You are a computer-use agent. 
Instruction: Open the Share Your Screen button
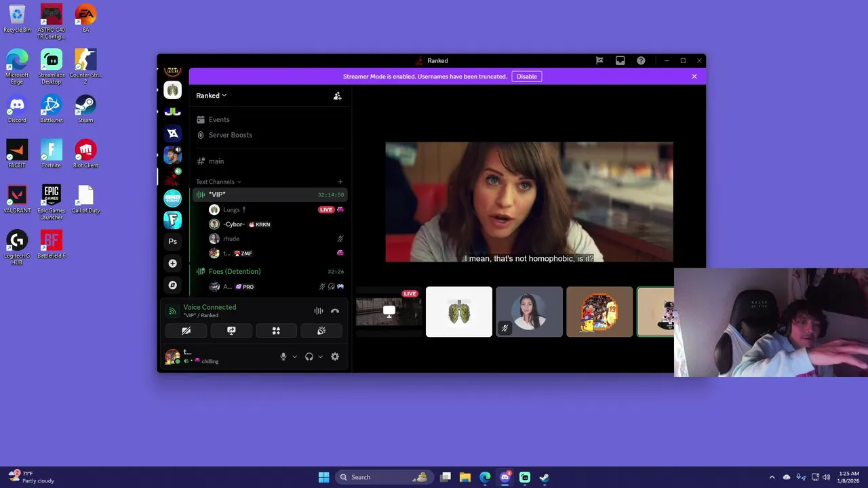(231, 331)
